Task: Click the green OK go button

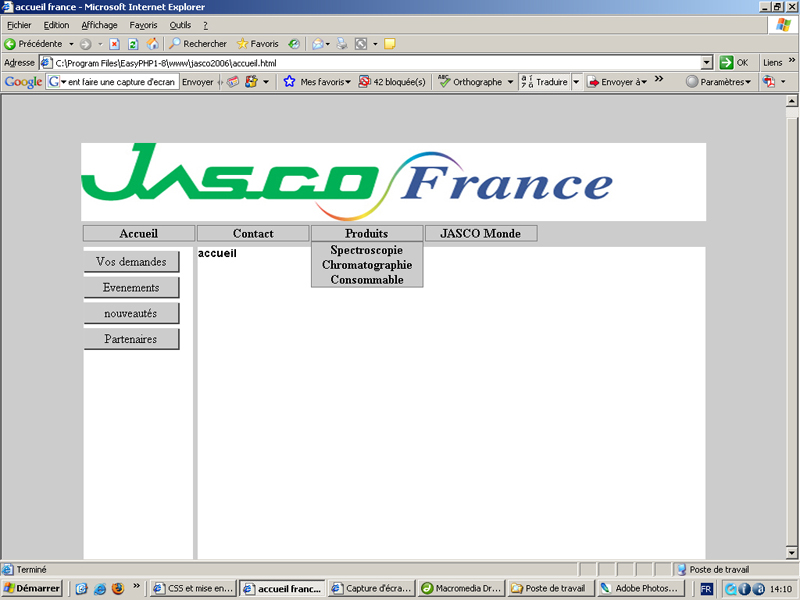Action: coord(734,63)
